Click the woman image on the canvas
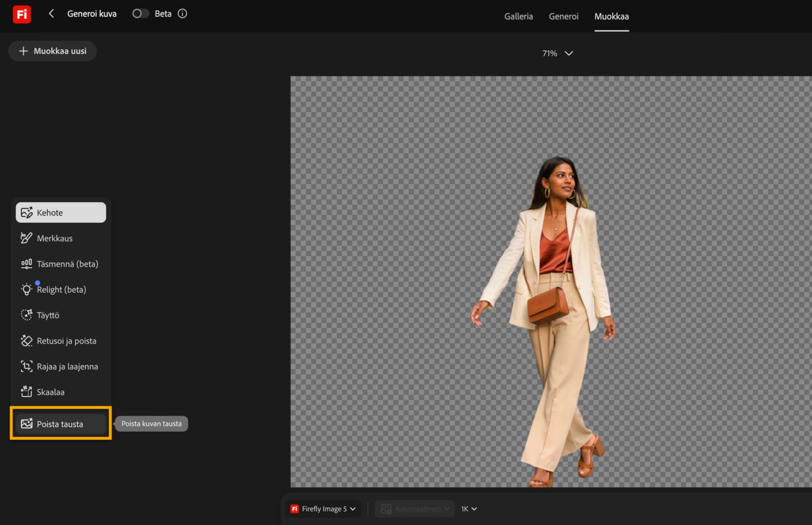 click(x=543, y=322)
